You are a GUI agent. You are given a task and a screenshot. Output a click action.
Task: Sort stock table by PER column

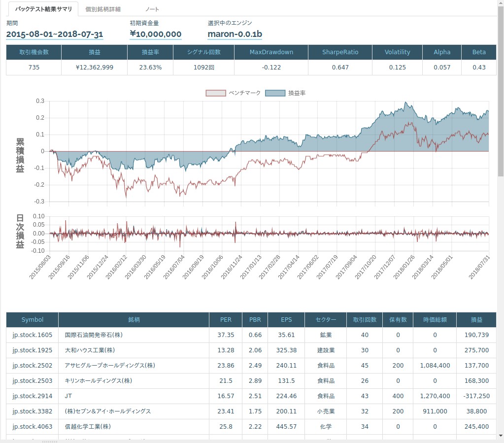226,319
